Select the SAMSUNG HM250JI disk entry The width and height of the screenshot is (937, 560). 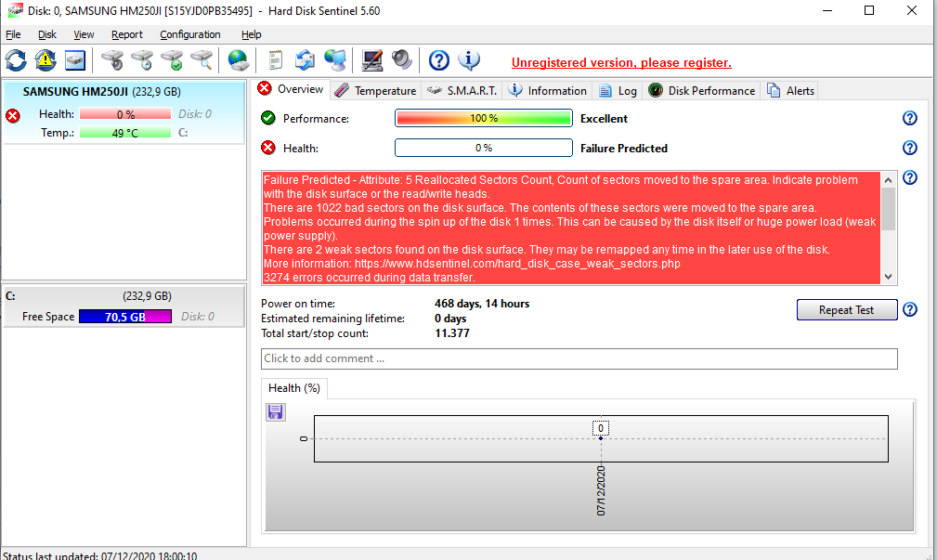pyautogui.click(x=124, y=112)
